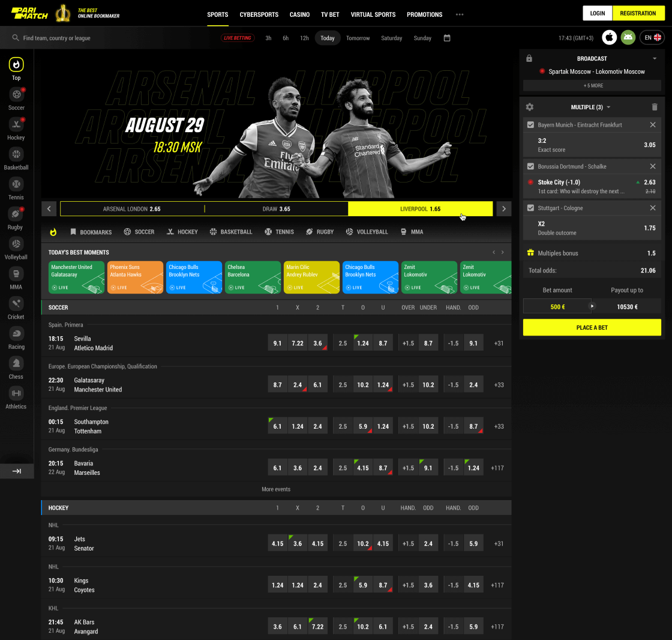
Task: Open the Multiple (3) bet type dropdown
Action: click(x=590, y=107)
